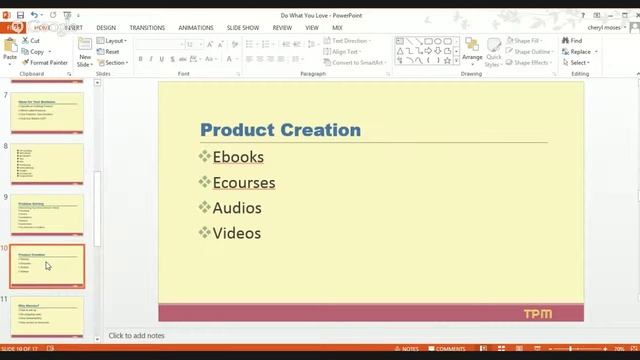Viewport: 640px width, 360px height.
Task: Clear all formatting icon
Action: tap(235, 44)
